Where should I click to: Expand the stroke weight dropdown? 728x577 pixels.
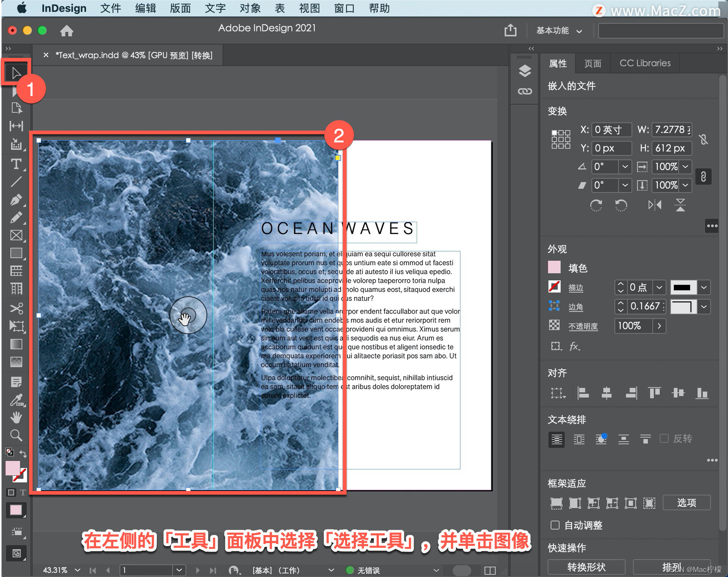click(x=659, y=288)
